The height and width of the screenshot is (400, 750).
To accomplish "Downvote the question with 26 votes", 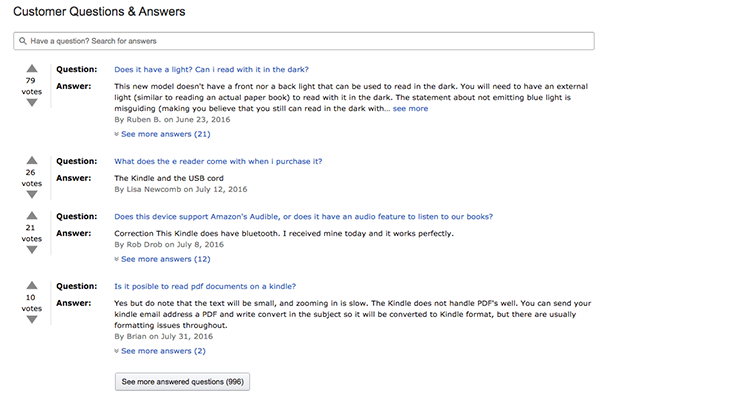I will (31, 195).
